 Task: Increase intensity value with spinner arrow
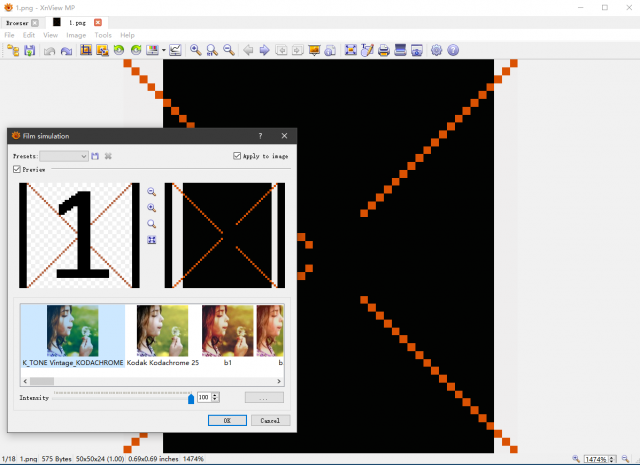(x=215, y=395)
